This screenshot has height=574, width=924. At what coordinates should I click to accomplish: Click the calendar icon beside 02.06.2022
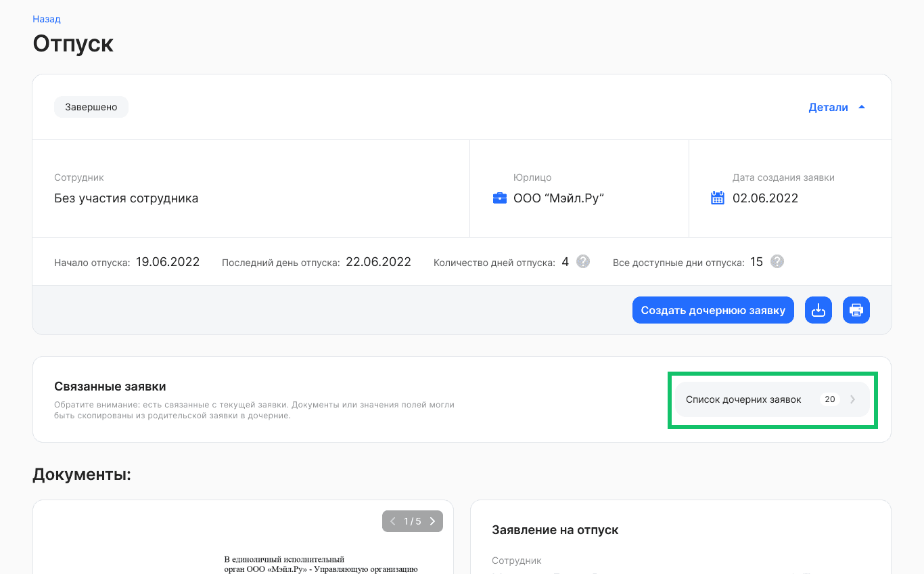tap(718, 198)
